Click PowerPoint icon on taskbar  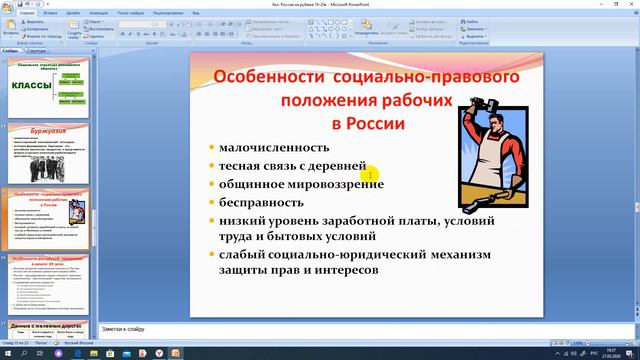(176, 353)
